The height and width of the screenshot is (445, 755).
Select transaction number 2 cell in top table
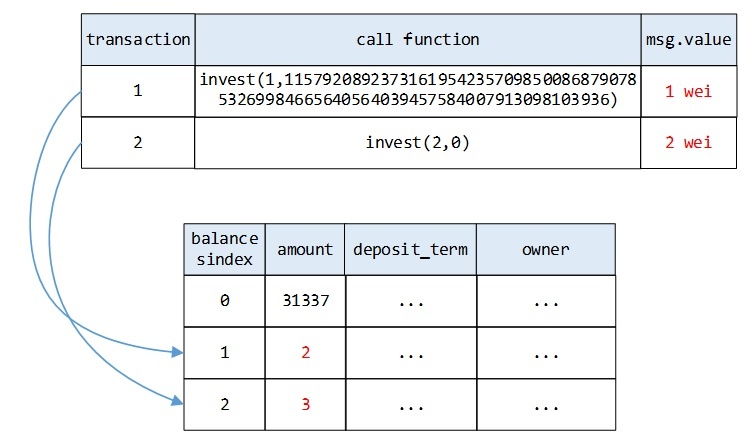[138, 142]
